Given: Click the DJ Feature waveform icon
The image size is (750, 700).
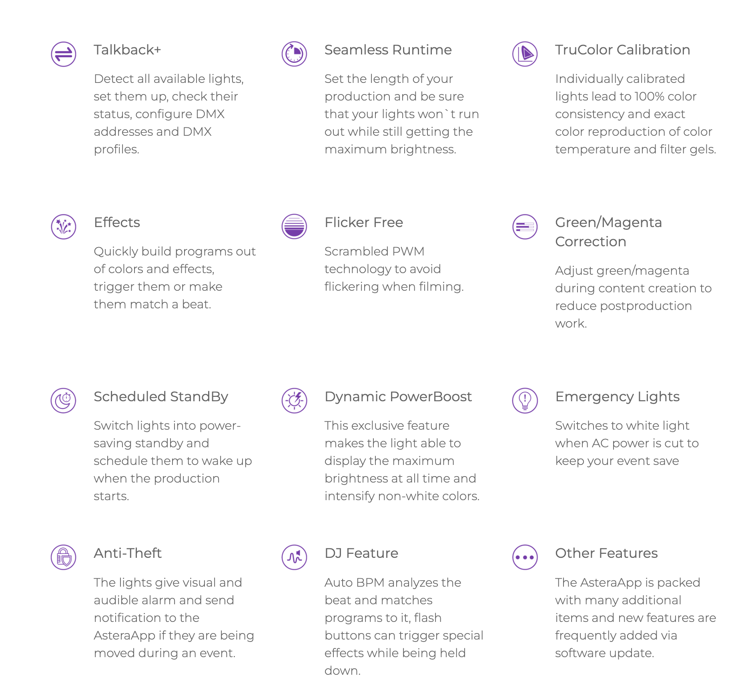Looking at the screenshot, I should [294, 557].
